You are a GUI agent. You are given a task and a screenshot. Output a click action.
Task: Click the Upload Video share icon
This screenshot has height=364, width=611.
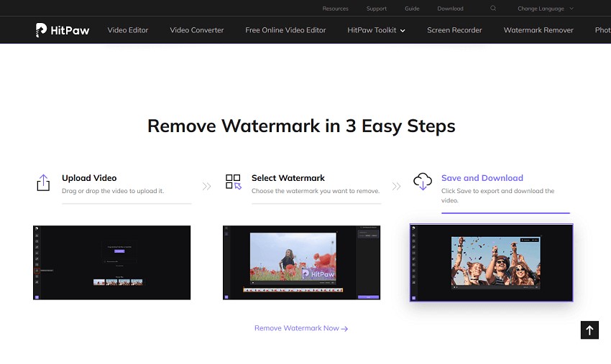pyautogui.click(x=43, y=182)
